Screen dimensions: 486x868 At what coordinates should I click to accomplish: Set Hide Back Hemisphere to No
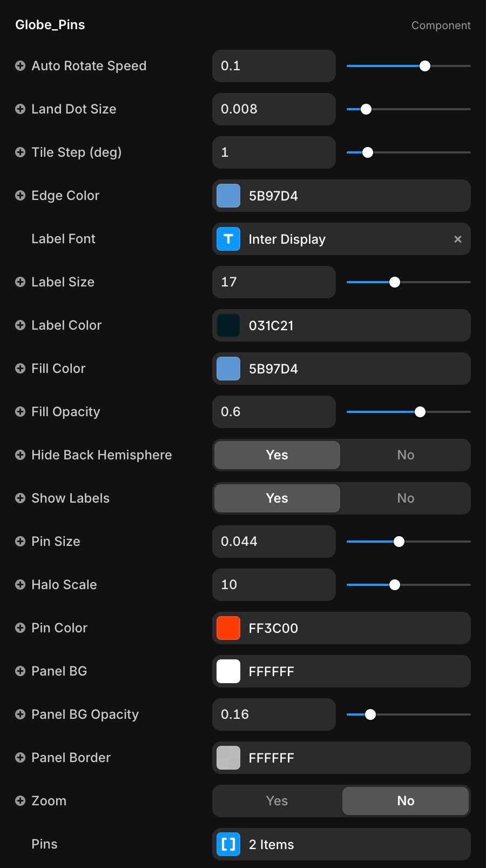tap(406, 455)
